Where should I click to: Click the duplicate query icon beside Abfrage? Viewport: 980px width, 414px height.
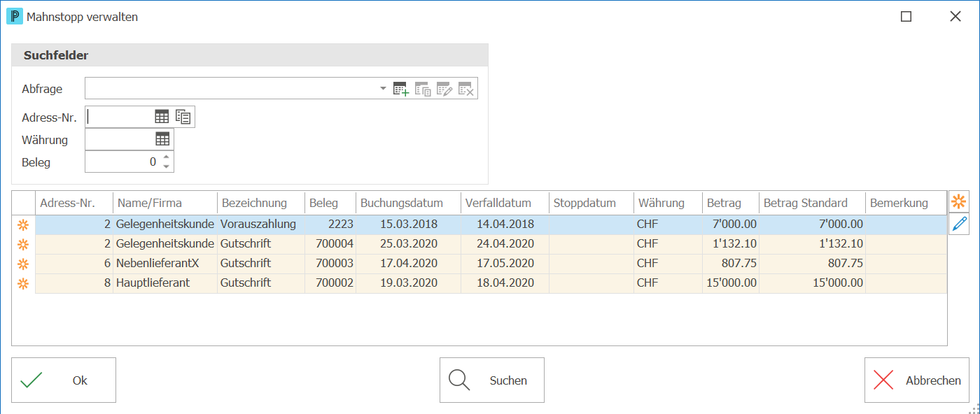423,89
